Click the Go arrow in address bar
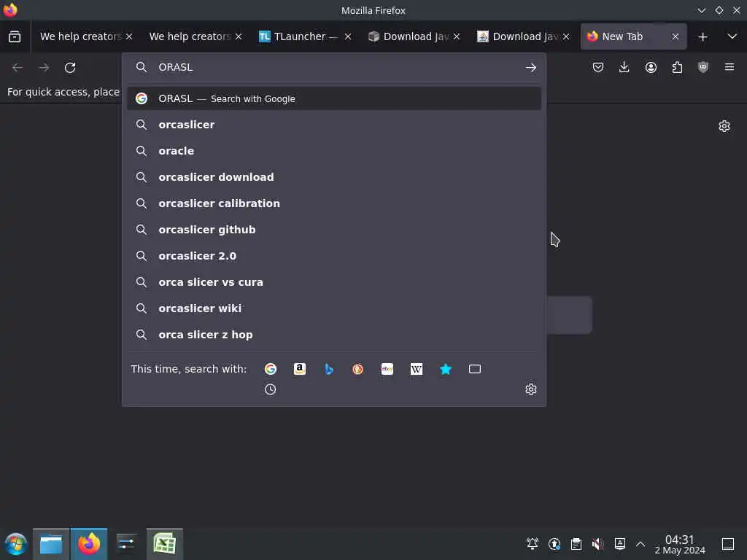747x560 pixels. point(531,68)
